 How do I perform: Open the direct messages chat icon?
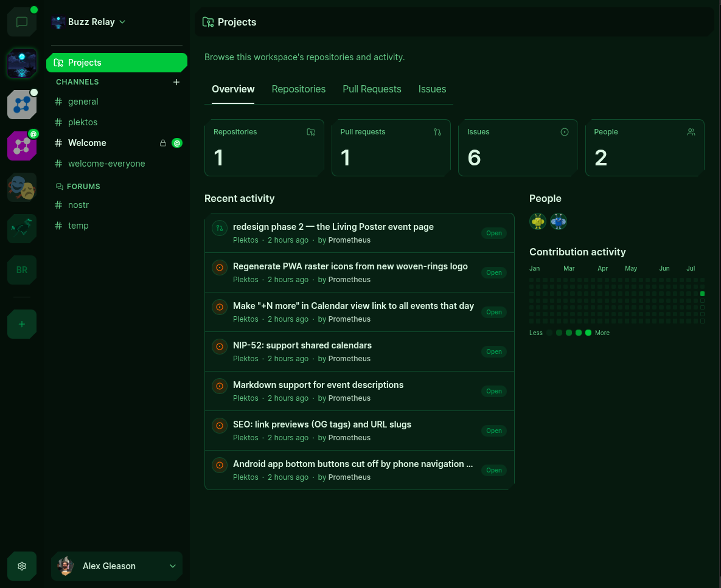click(x=22, y=22)
